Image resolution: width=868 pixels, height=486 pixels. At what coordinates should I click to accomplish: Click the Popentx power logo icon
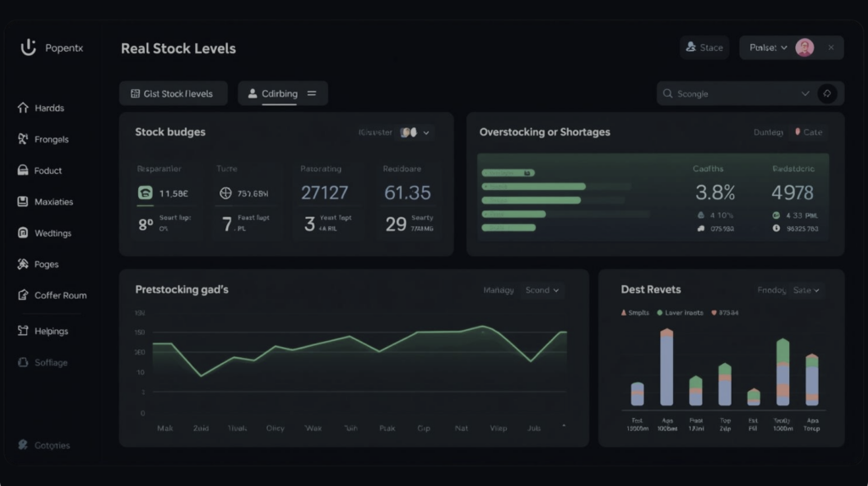tap(28, 47)
